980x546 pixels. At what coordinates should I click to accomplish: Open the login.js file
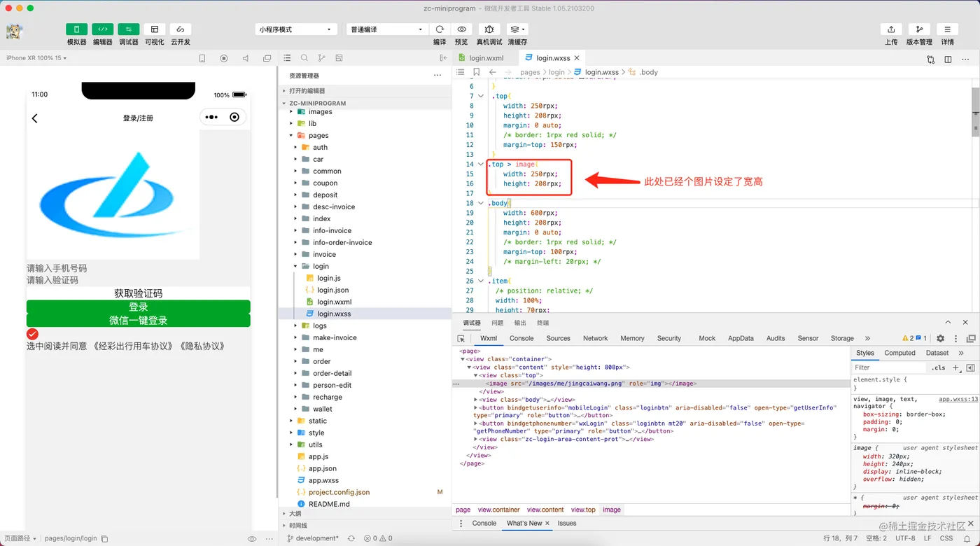click(328, 279)
